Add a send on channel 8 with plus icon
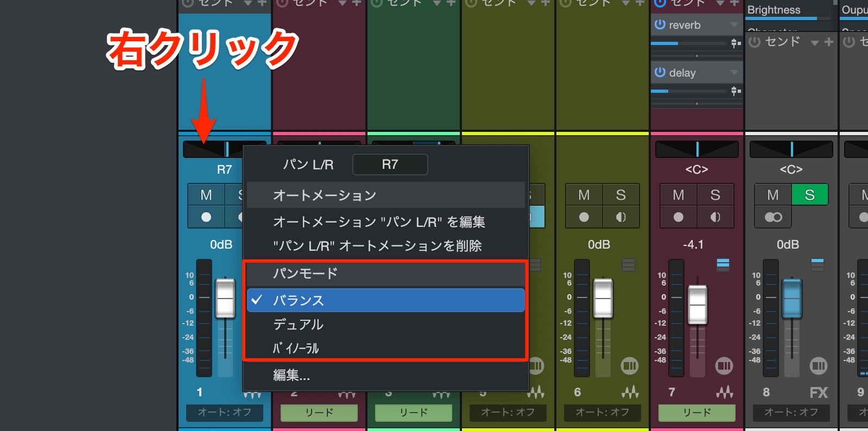The height and width of the screenshot is (431, 868). [829, 42]
